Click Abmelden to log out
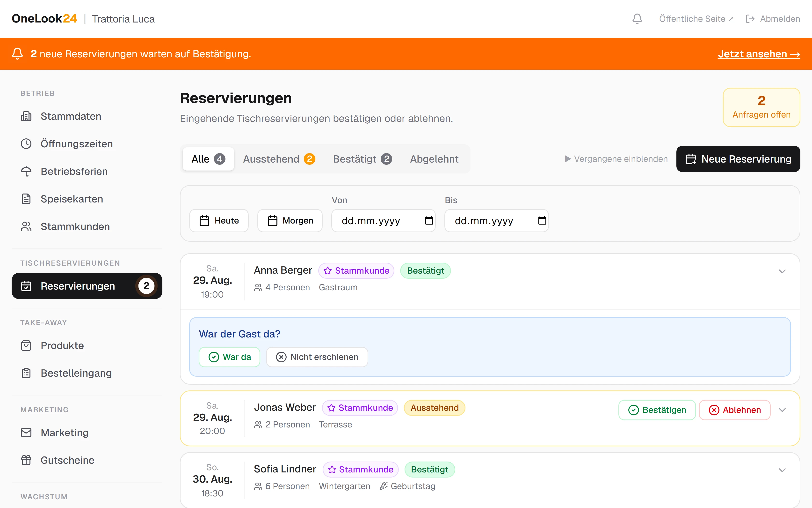812x508 pixels. click(773, 19)
